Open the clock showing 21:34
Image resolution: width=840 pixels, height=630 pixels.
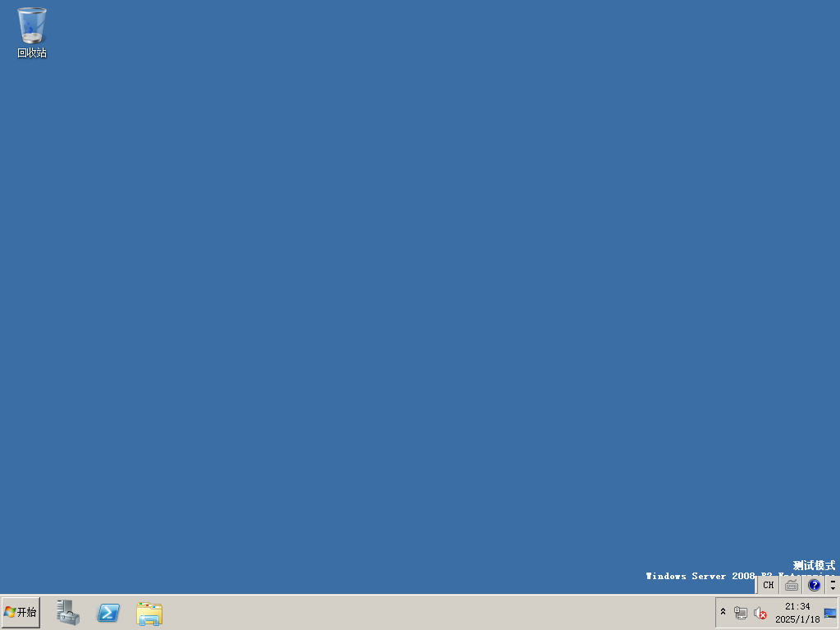pos(797,613)
